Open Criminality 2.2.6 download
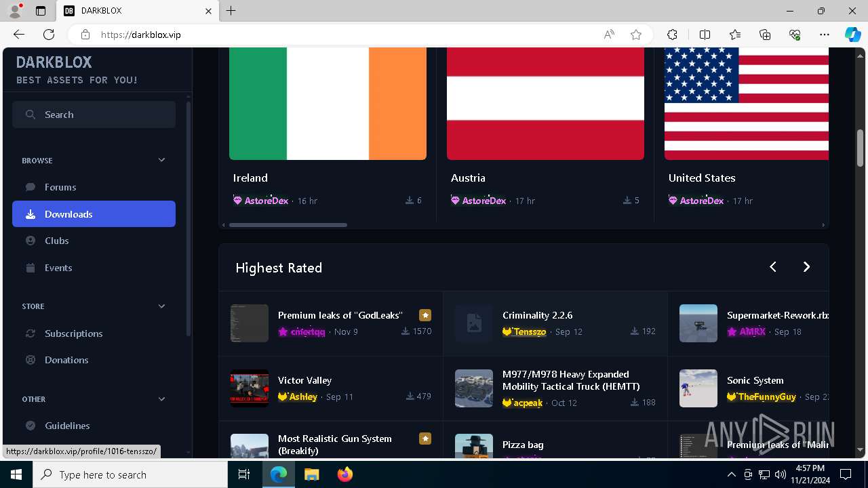The height and width of the screenshot is (488, 868). 537,315
